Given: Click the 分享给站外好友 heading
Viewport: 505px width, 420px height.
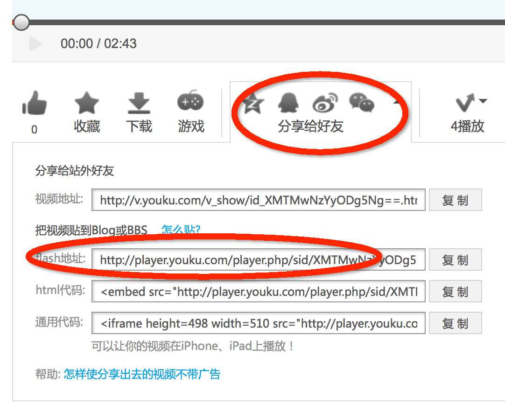Looking at the screenshot, I should (75, 170).
